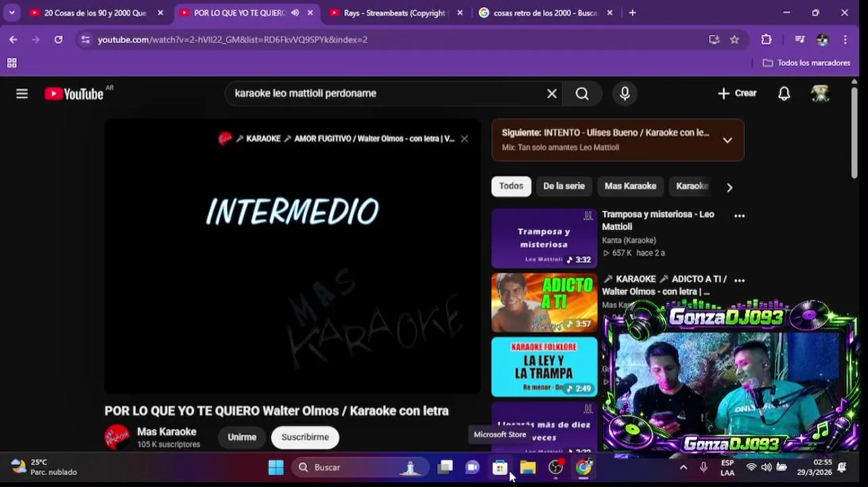
Task: Switch to cosas retro de los 2000 tab
Action: tap(546, 13)
